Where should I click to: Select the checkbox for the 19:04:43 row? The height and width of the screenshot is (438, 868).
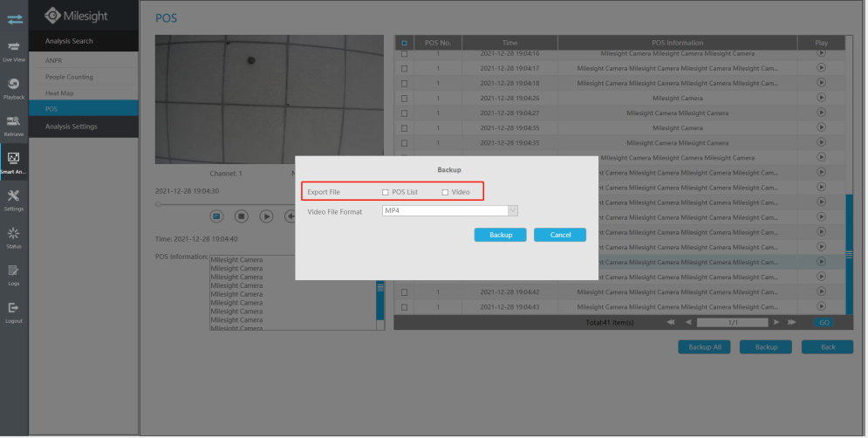click(404, 307)
